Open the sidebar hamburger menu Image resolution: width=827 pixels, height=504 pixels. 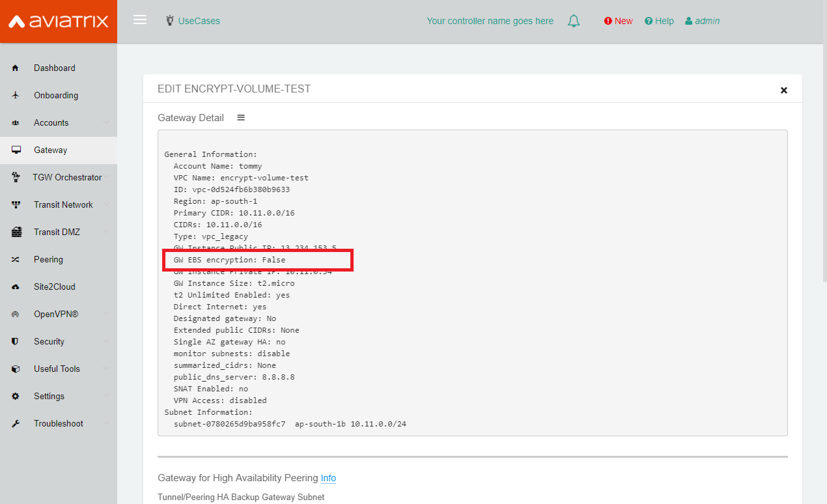139,19
